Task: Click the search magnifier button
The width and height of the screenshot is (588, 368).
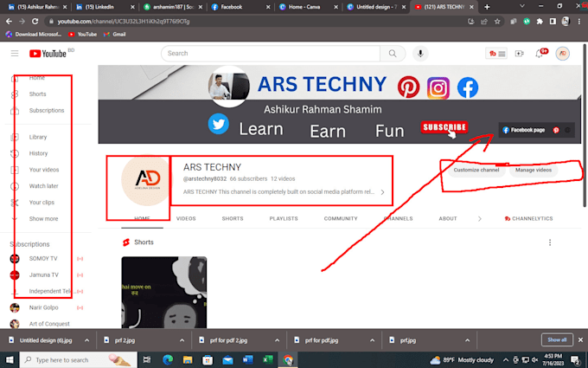Action: click(393, 54)
